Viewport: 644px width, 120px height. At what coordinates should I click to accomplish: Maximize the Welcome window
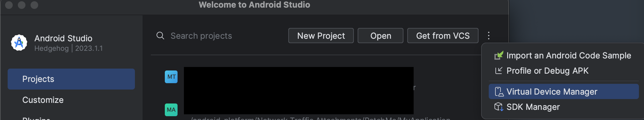(x=34, y=5)
